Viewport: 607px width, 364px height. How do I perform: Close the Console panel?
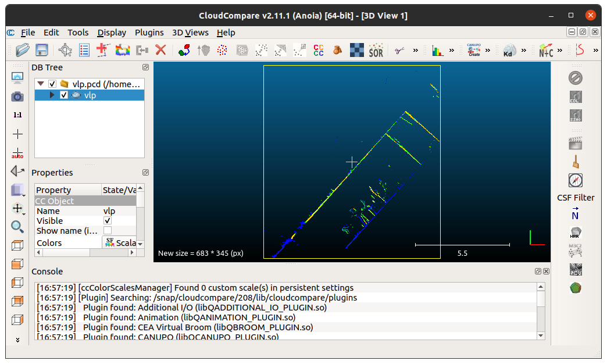click(545, 272)
